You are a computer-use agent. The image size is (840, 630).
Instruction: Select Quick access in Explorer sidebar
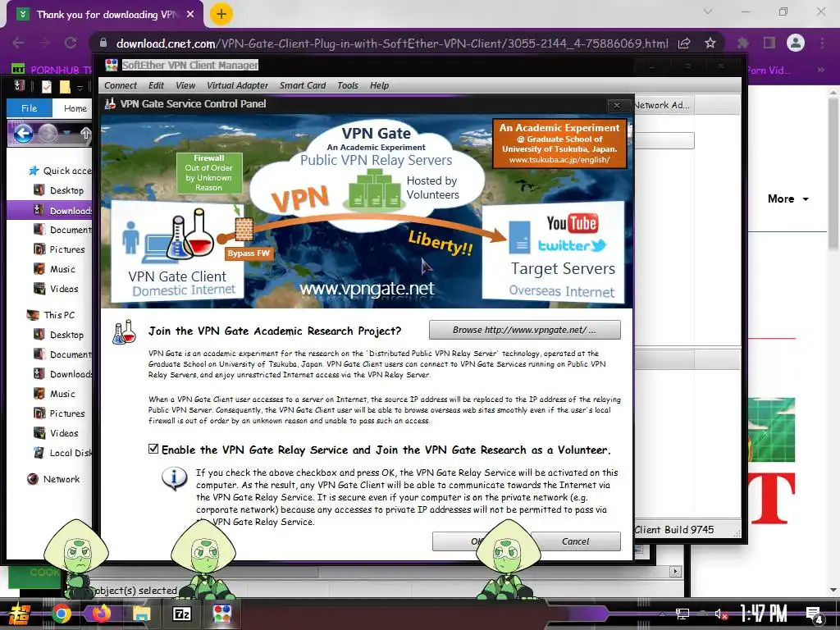point(66,171)
